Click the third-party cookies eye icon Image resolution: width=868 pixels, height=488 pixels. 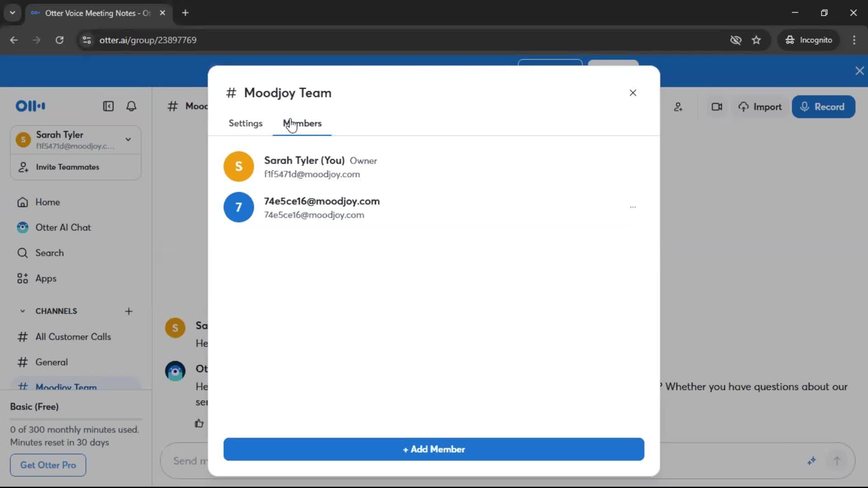tap(736, 40)
